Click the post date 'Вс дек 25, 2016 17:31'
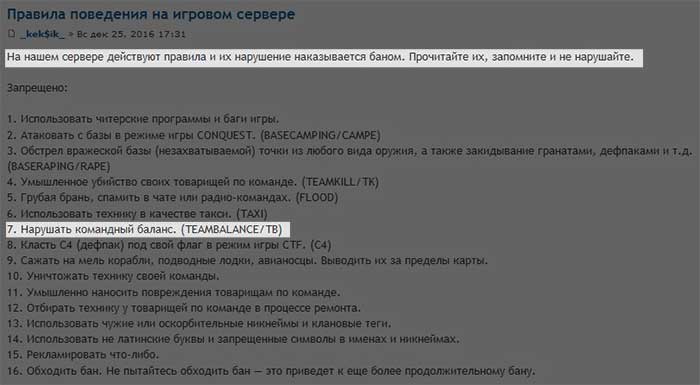Screen dimensions: 700x385 pyautogui.click(x=131, y=34)
